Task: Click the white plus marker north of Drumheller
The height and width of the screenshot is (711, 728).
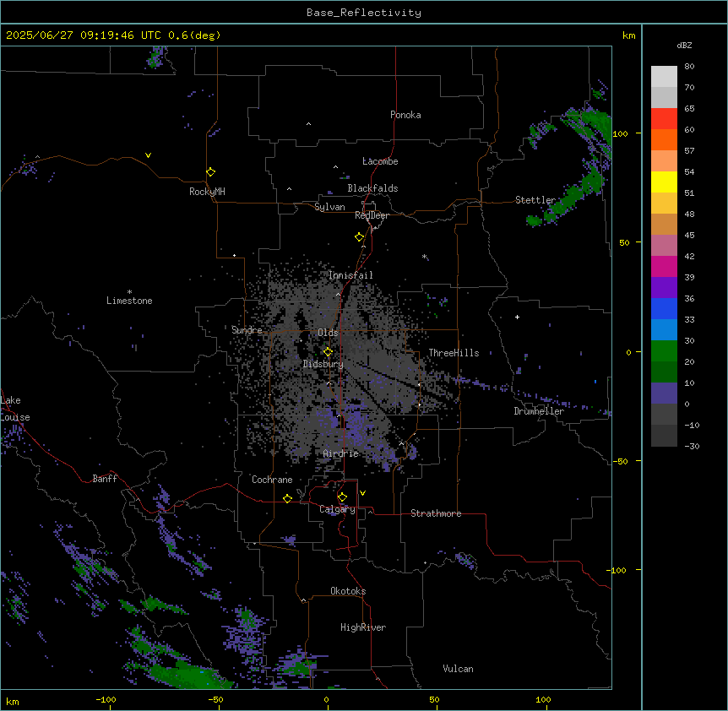Action: pos(517,317)
